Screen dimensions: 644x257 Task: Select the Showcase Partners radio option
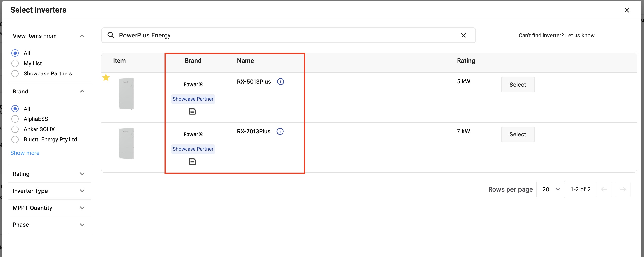[15, 73]
